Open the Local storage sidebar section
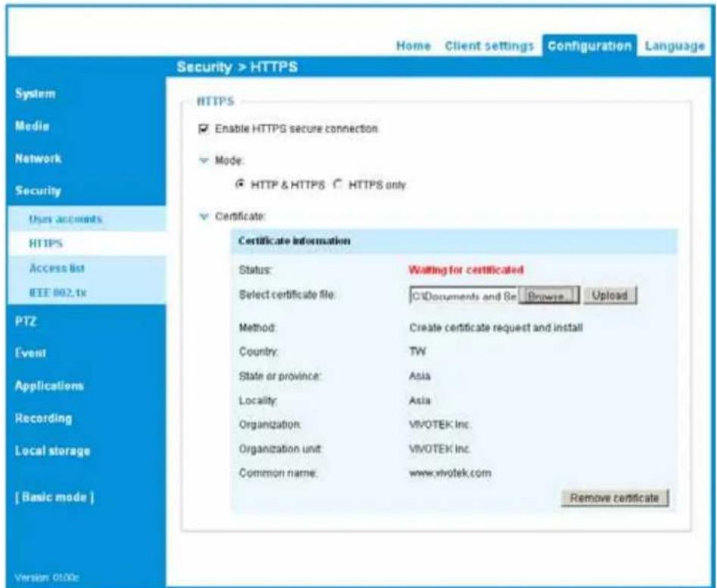The width and height of the screenshot is (717, 588). (x=52, y=451)
